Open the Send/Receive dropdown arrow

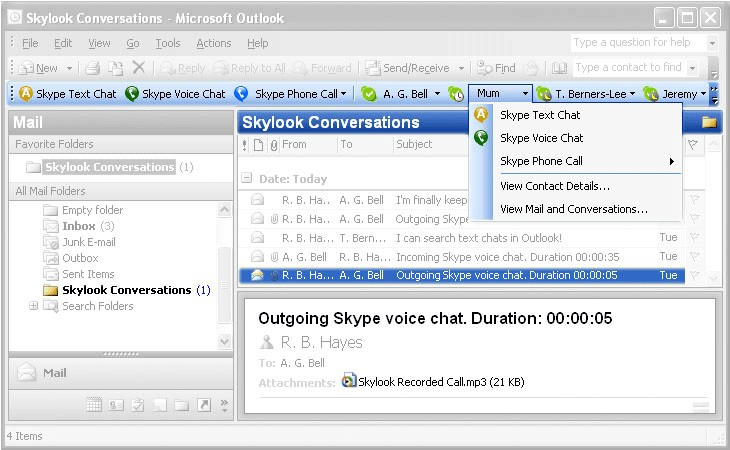point(461,68)
